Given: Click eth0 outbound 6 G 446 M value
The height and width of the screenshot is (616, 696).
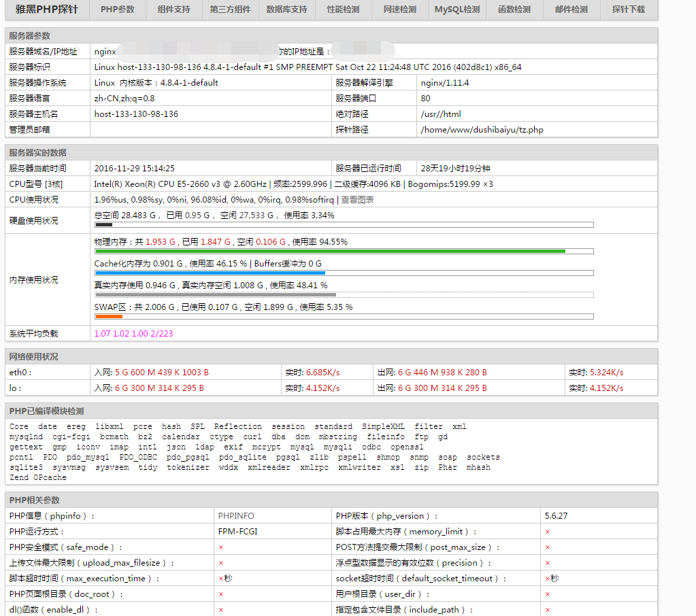Looking at the screenshot, I should 442,373.
